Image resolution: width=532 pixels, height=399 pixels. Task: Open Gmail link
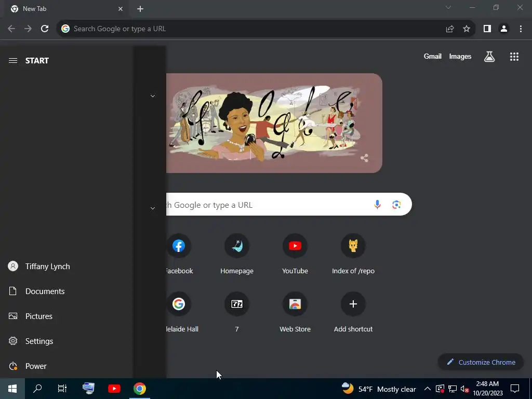pos(433,56)
